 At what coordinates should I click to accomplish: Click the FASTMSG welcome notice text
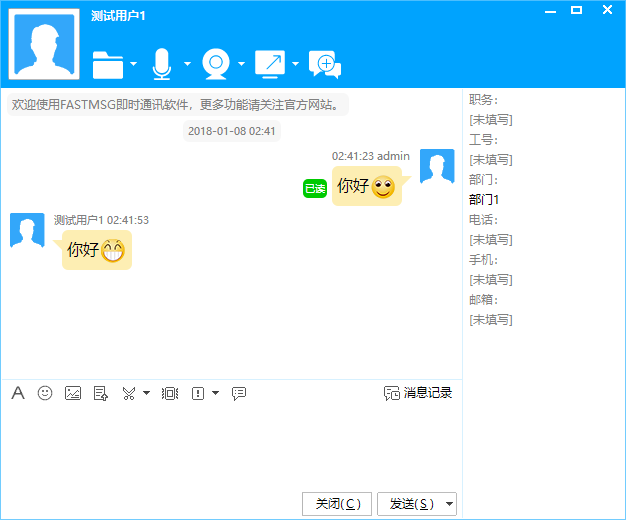click(x=178, y=105)
